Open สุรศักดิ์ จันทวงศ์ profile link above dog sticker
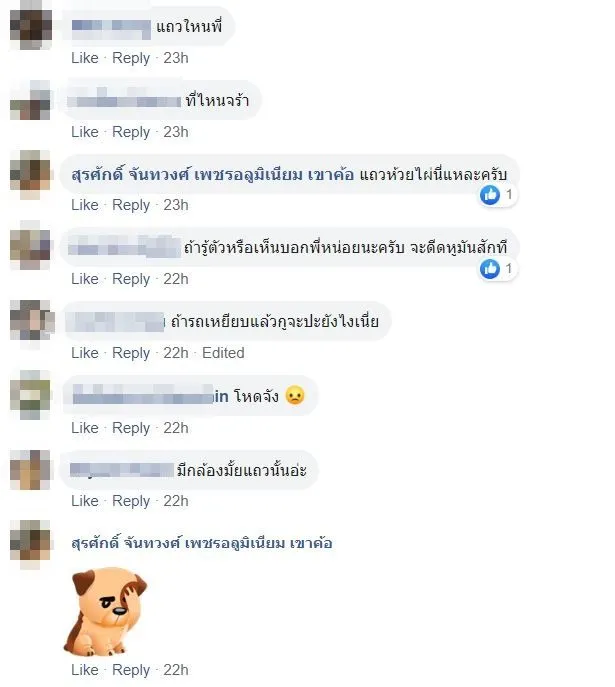The image size is (615, 687). point(201,543)
